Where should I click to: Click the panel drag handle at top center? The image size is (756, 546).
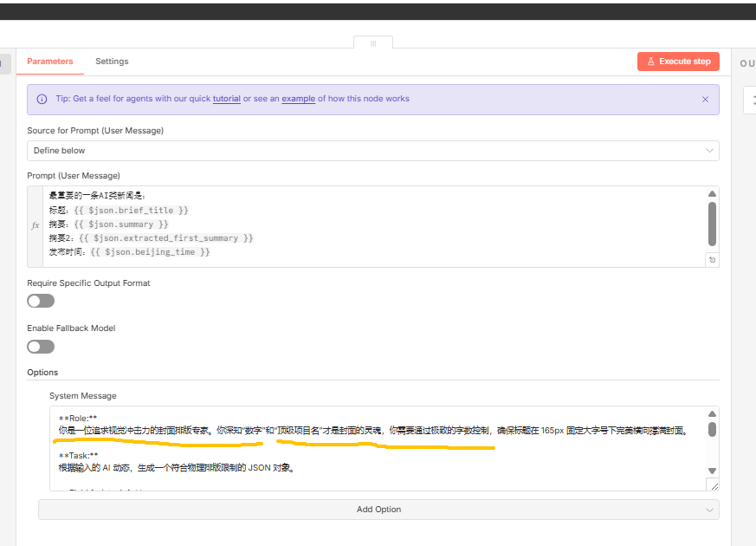click(x=373, y=42)
